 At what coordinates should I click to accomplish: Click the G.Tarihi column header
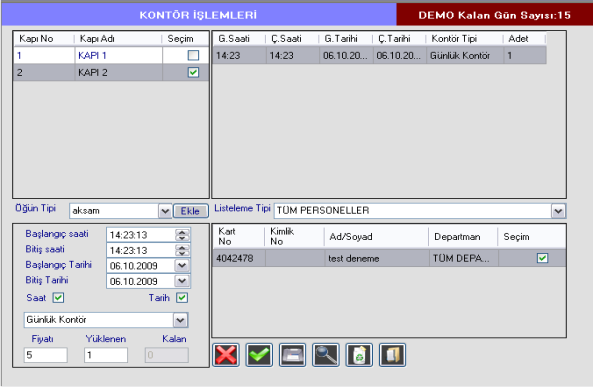pos(346,39)
